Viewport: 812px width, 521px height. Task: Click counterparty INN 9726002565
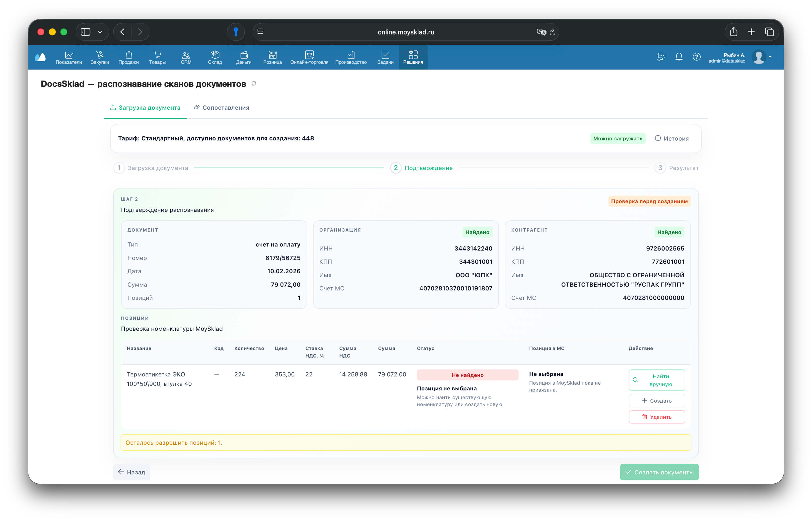point(665,248)
